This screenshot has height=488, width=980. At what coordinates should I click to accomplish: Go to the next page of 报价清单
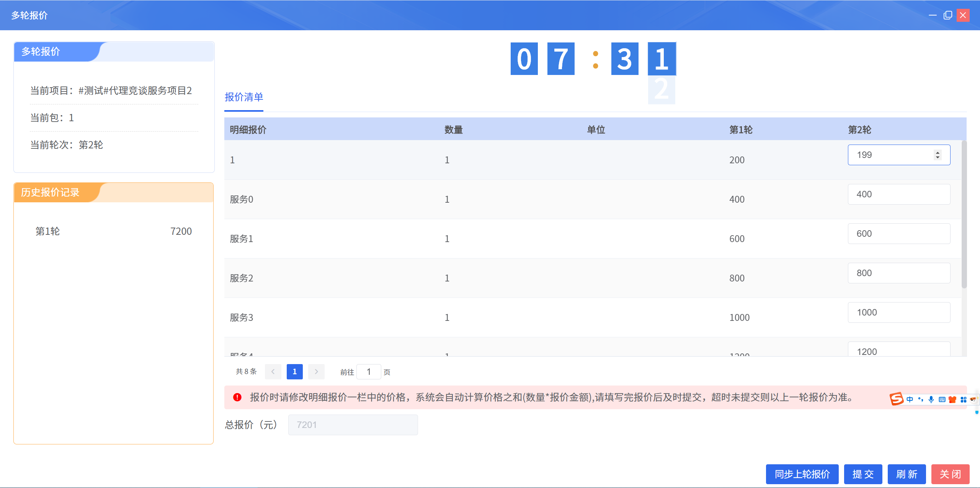click(x=316, y=372)
